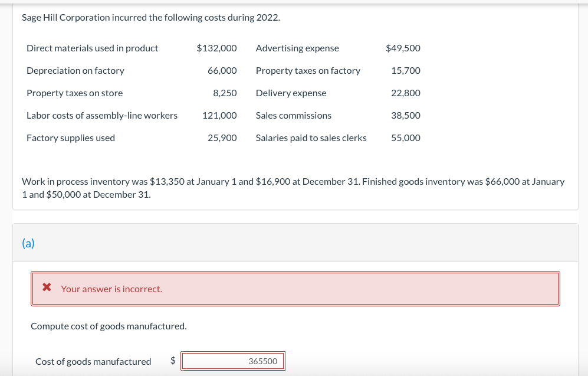Click the 15,700 value
Image resolution: width=588 pixels, height=376 pixels.
tap(406, 71)
